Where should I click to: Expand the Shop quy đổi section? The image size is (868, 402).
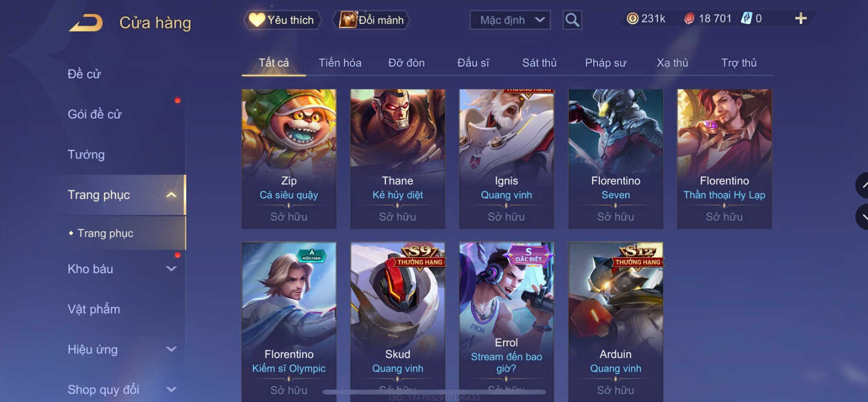pos(171,389)
